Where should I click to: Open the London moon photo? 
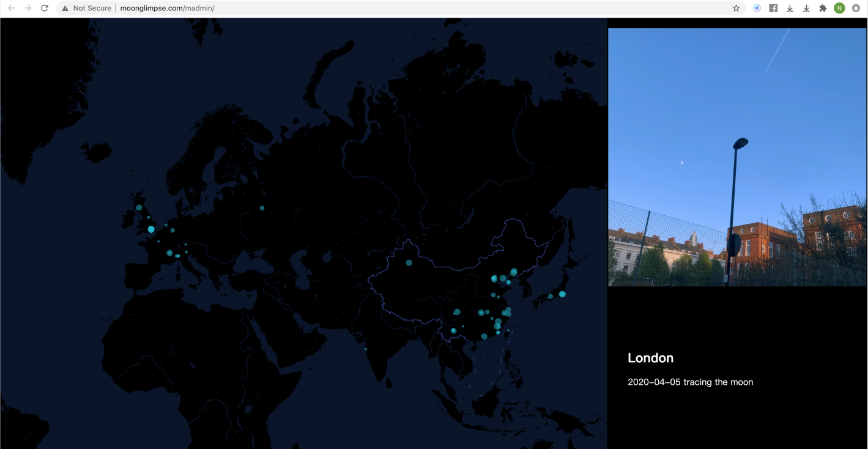pyautogui.click(x=737, y=157)
